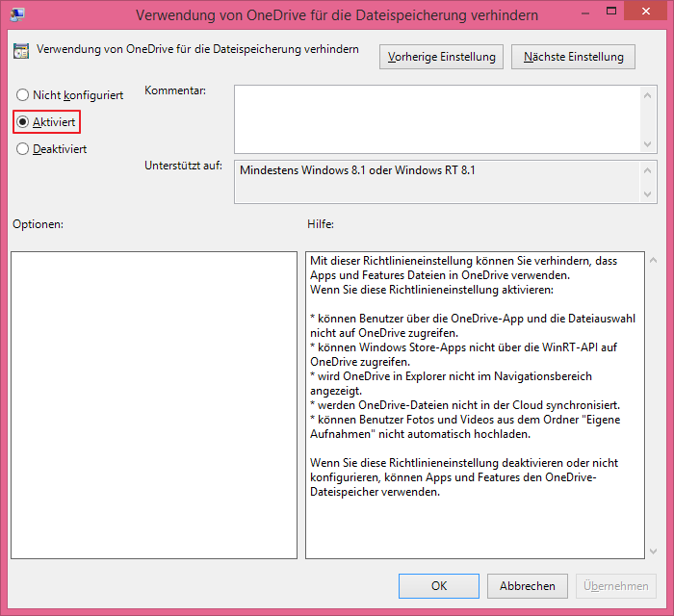
Task: Maximize the dialog window
Action: point(611,12)
